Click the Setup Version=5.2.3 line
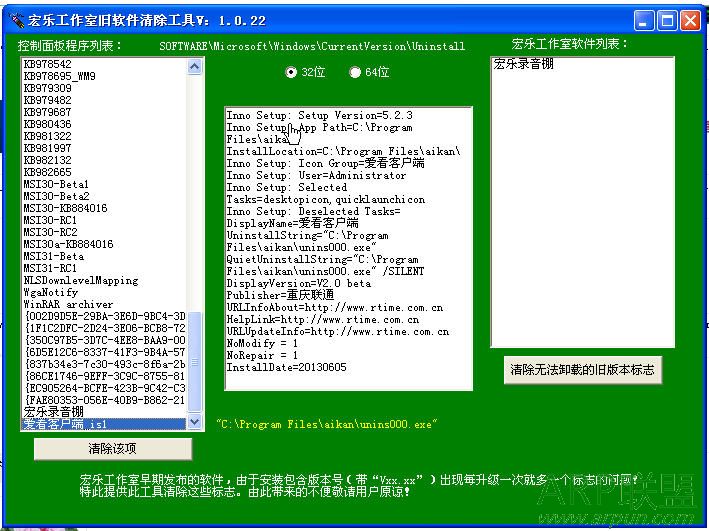Viewport: 709px width, 531px height. [x=319, y=115]
